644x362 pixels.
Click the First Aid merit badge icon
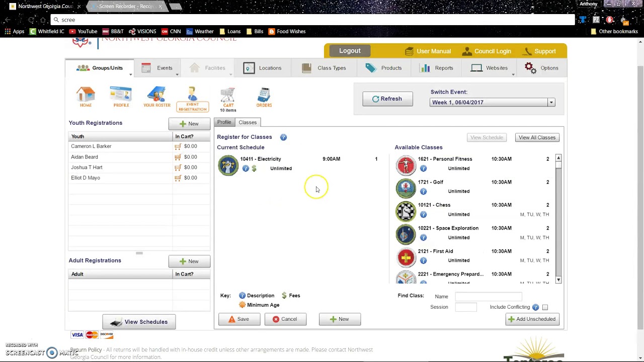click(x=406, y=258)
